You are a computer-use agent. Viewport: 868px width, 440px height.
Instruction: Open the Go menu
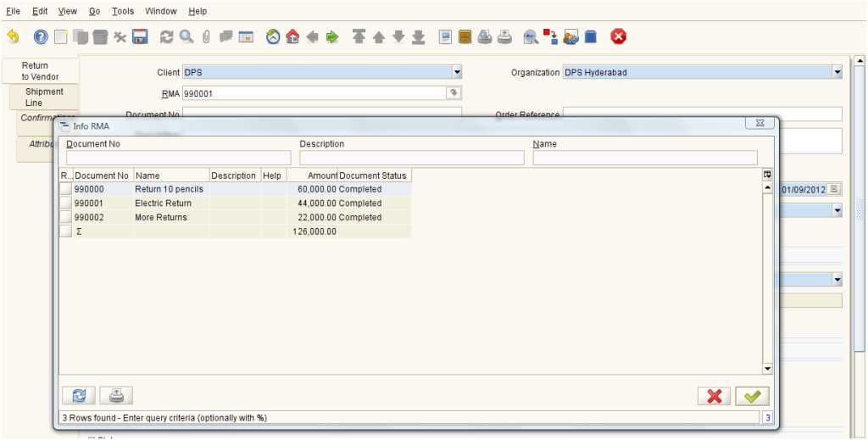coord(95,11)
